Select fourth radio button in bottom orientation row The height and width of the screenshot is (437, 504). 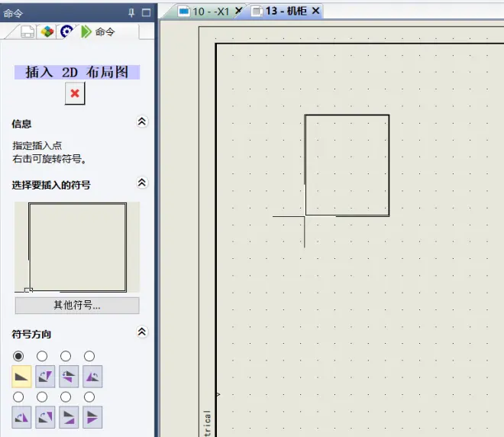point(89,397)
